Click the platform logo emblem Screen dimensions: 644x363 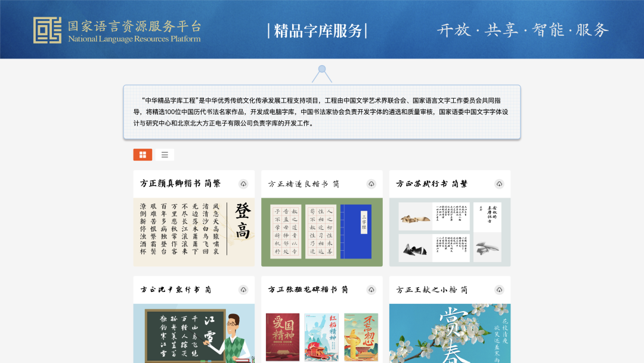click(x=47, y=30)
